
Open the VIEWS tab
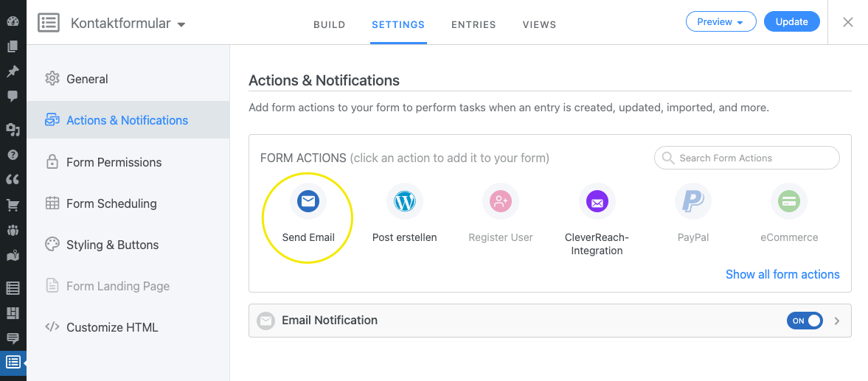pos(539,24)
